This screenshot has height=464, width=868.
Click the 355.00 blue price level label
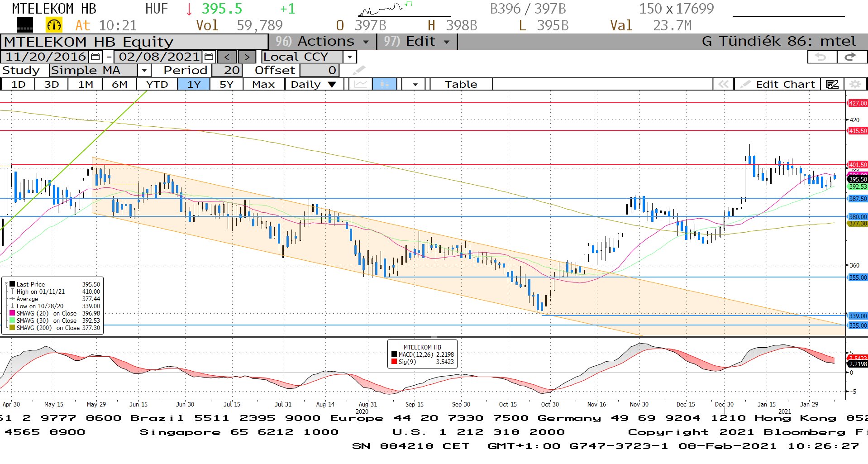pyautogui.click(x=857, y=277)
